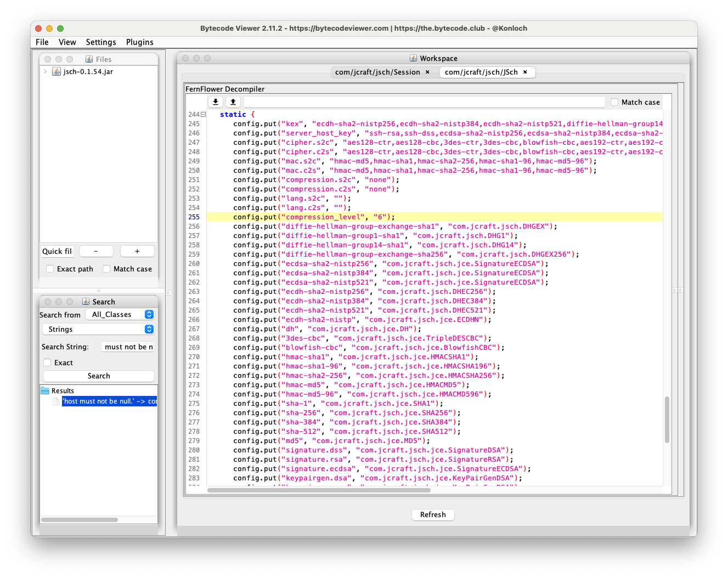Close the com/jcraft/jsch/Session tab
This screenshot has height=578, width=728.
428,72
